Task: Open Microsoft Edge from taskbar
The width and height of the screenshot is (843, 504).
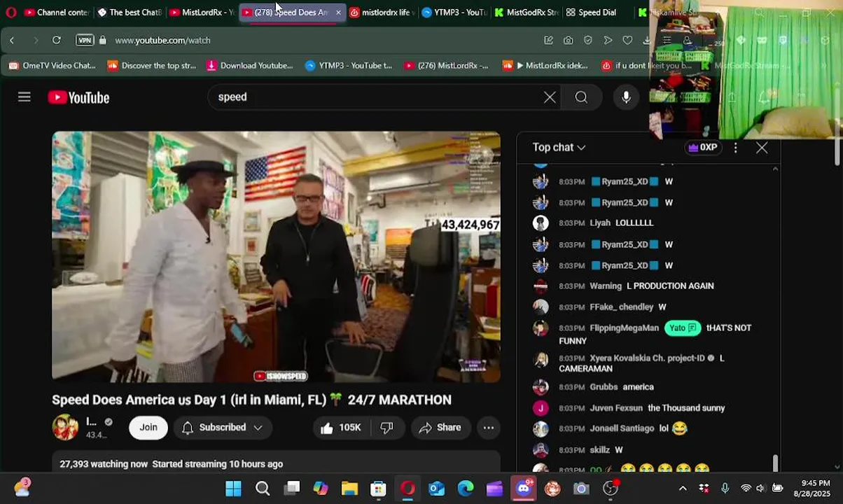Action: (x=466, y=489)
